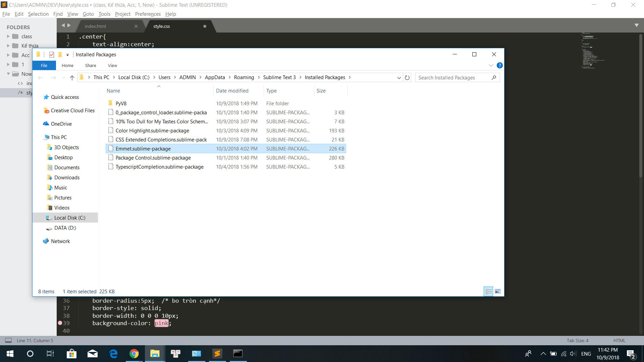Screen dimensions: 644x362
Task: Click the Sublime Text 3 breadcrumb
Action: 279,77
